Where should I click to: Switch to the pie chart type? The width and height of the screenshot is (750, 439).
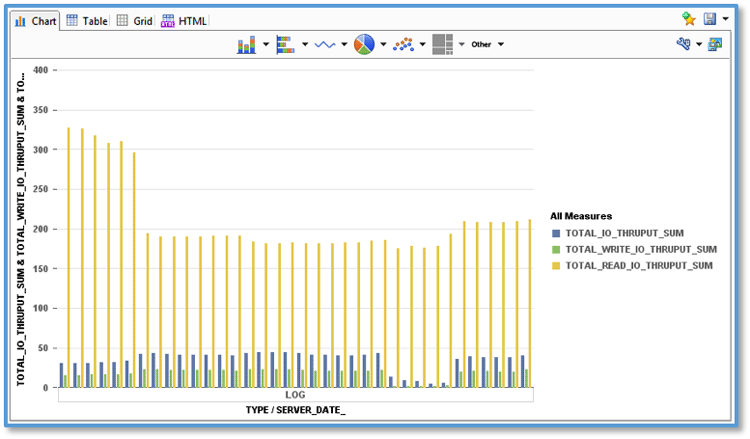tap(364, 45)
